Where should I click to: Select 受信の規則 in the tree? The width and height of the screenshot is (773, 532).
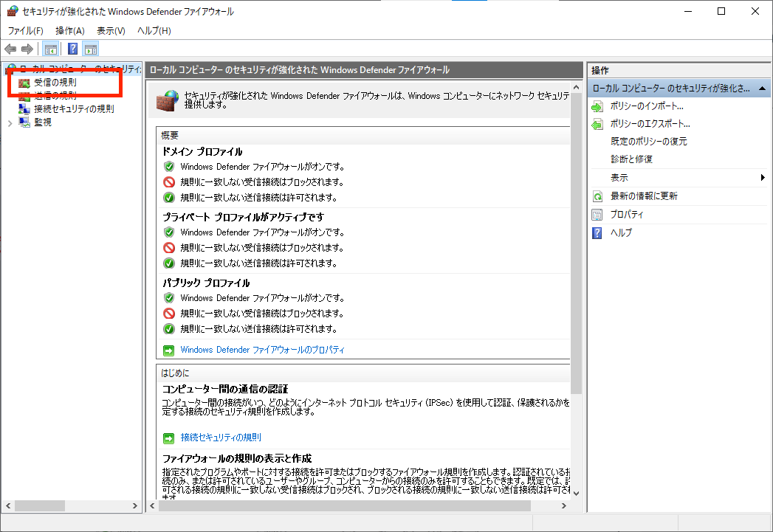tap(55, 82)
